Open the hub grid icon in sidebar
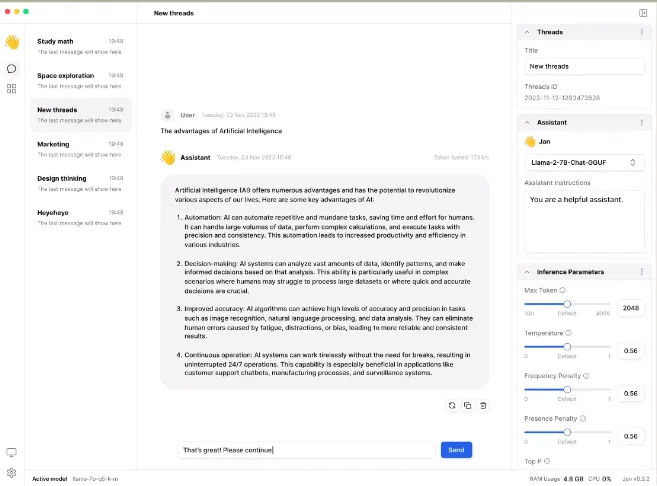 pos(12,89)
